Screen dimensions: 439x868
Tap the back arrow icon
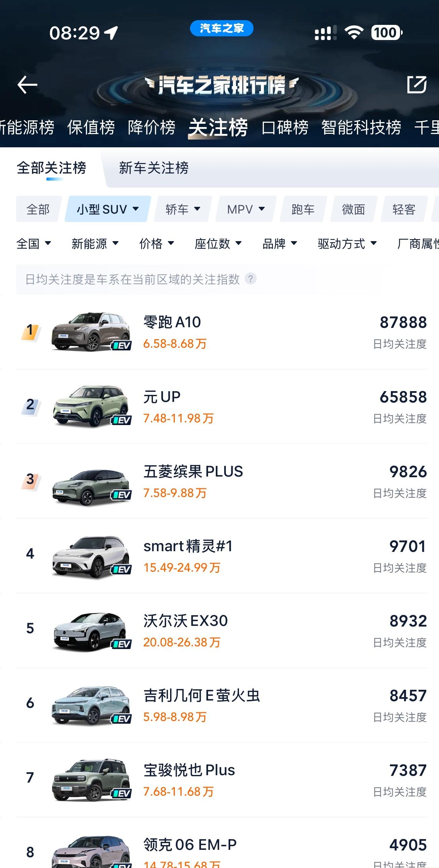tap(27, 84)
